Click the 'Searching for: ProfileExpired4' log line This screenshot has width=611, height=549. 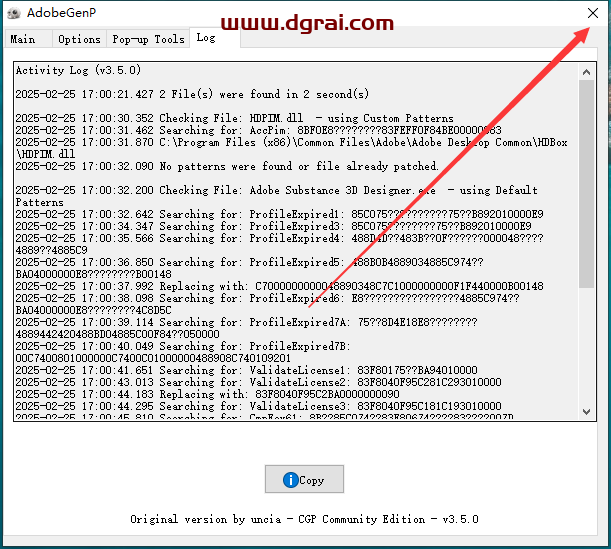click(x=279, y=244)
